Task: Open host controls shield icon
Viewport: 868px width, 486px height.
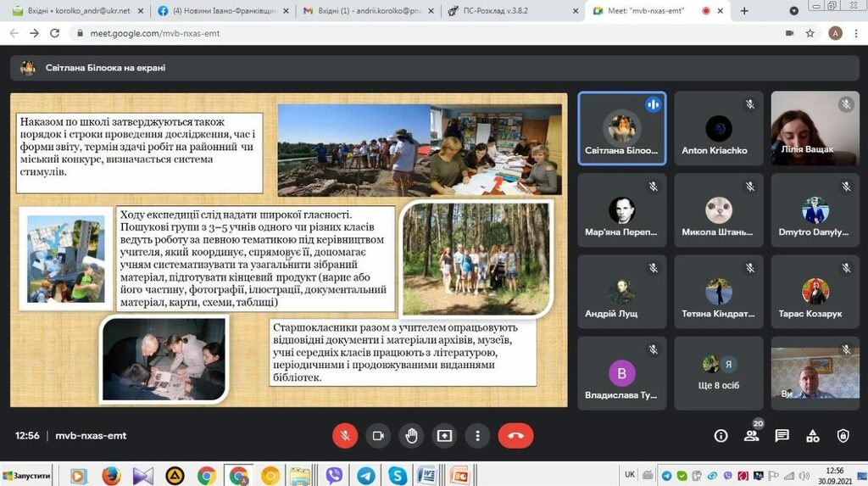Action: 843,436
